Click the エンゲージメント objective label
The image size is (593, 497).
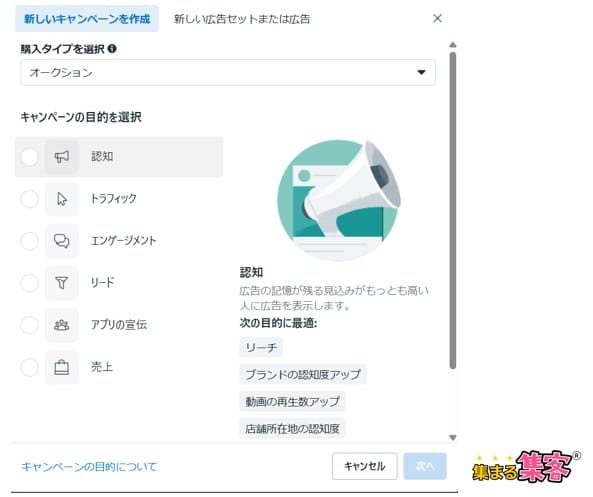point(124,241)
